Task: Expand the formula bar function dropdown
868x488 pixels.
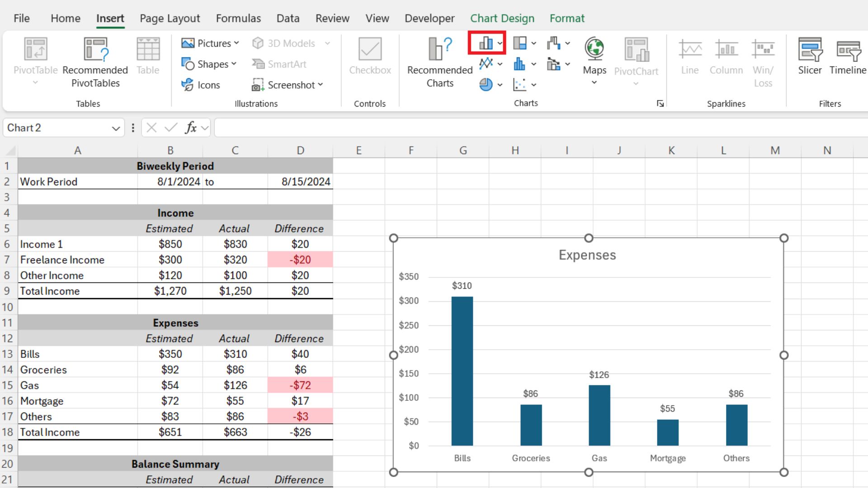Action: (205, 128)
